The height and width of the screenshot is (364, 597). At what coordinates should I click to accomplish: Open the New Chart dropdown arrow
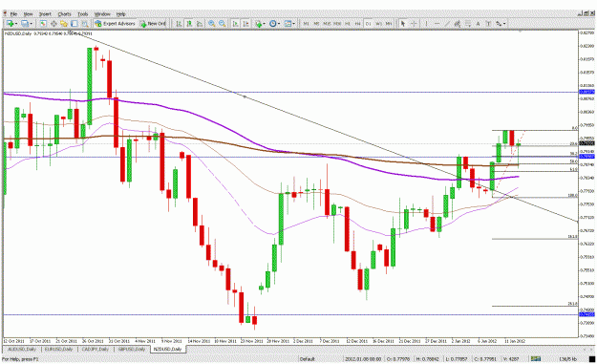coord(16,24)
